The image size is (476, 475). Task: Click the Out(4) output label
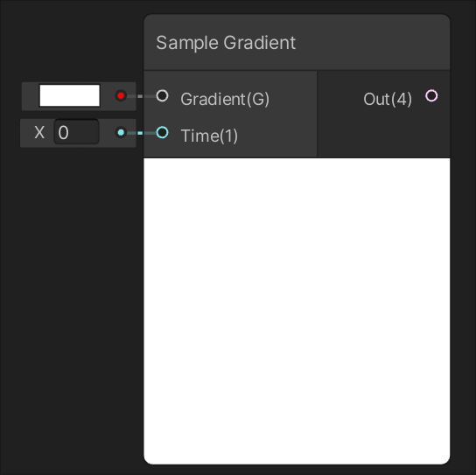coord(388,99)
